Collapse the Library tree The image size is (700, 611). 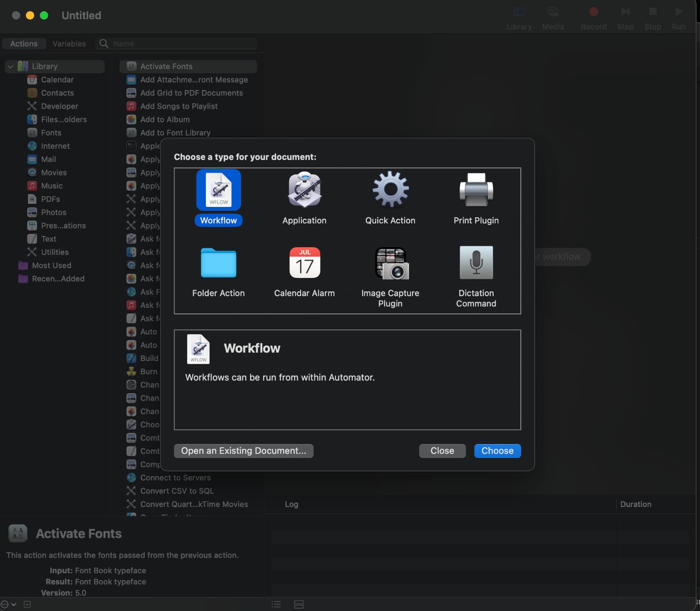(x=10, y=67)
